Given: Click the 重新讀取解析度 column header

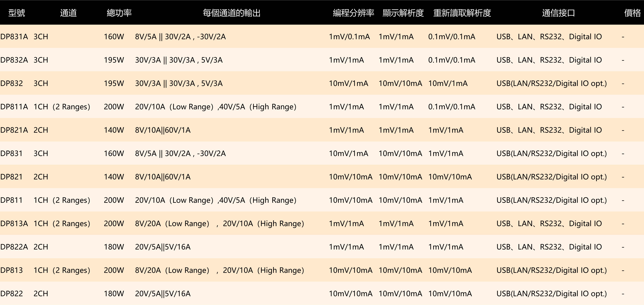Looking at the screenshot, I should 462,13.
